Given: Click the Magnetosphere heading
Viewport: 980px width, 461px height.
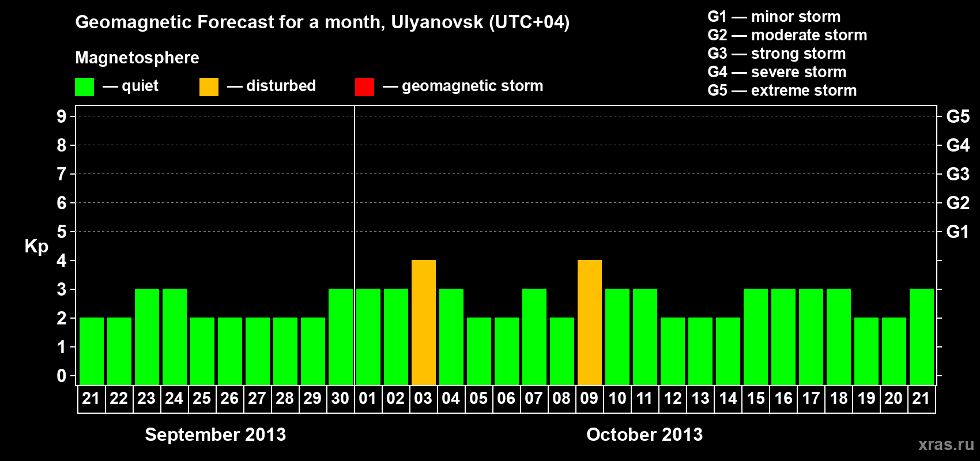Looking at the screenshot, I should pyautogui.click(x=137, y=58).
